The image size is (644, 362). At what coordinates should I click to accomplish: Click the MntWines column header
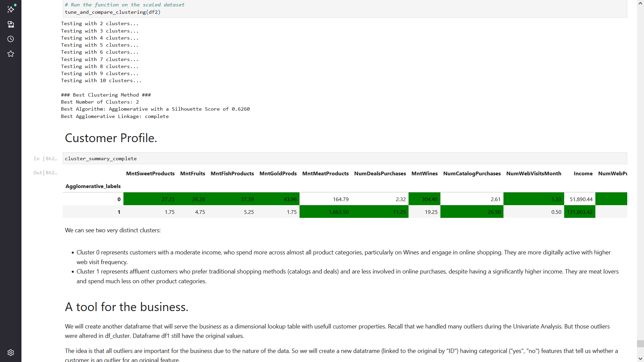[424, 173]
